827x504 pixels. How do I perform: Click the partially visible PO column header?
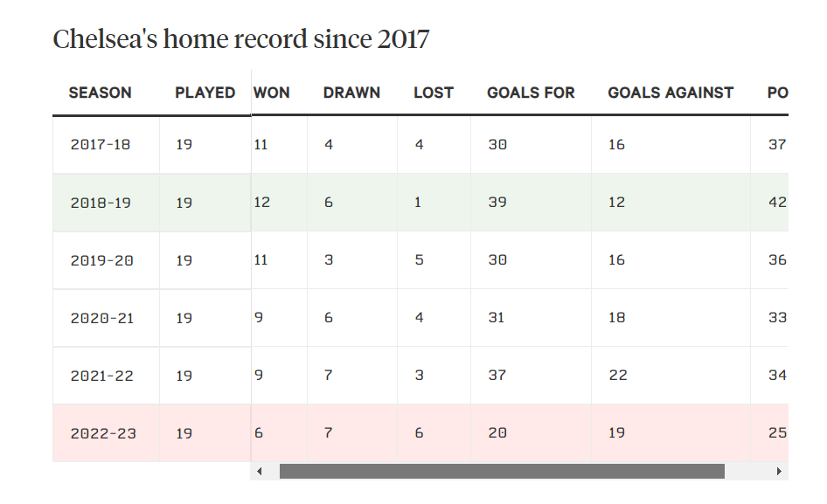(x=777, y=93)
